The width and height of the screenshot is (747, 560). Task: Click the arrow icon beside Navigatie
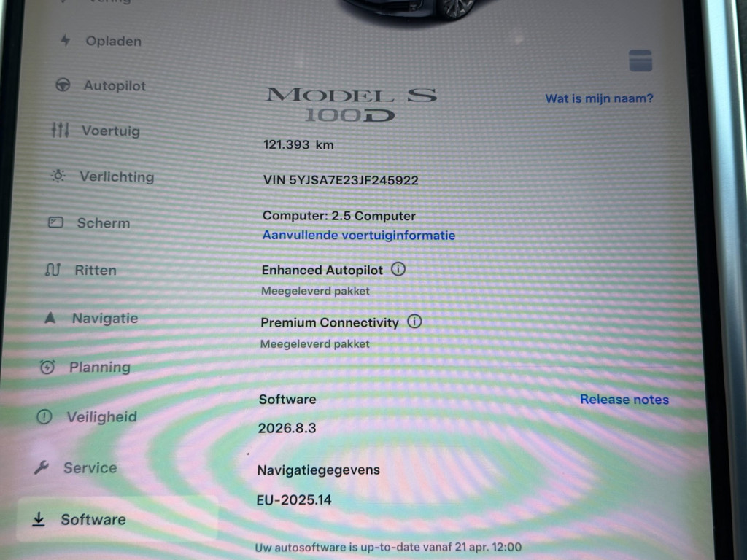click(50, 318)
